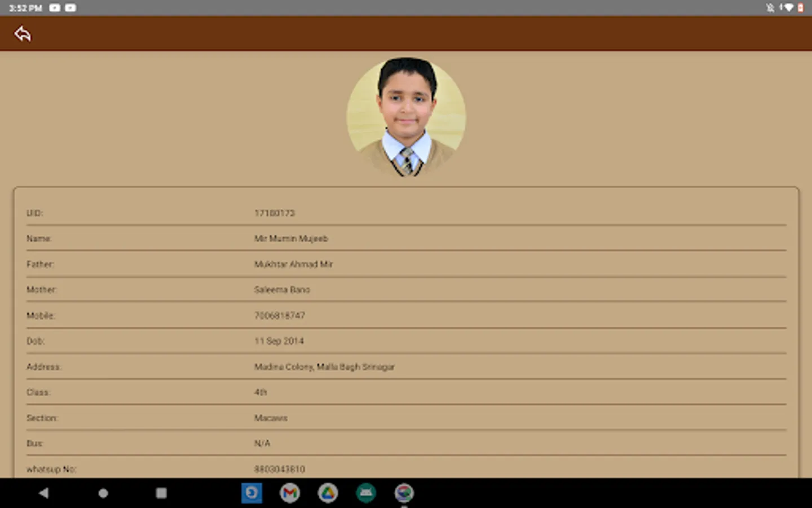Tap the mobile number 7006818747
The image size is (812, 508).
(280, 316)
